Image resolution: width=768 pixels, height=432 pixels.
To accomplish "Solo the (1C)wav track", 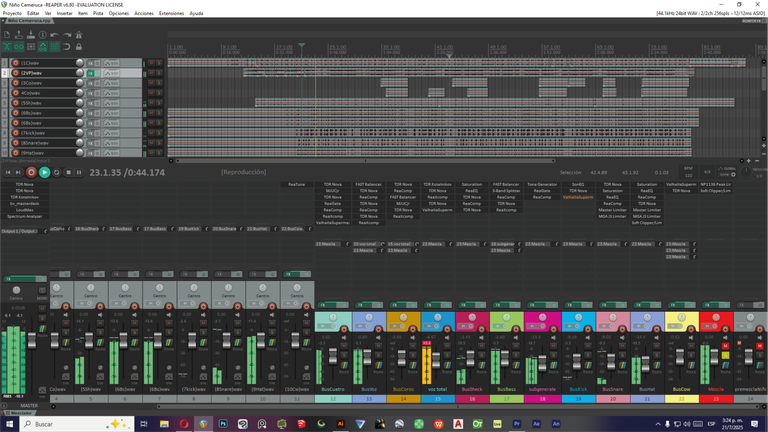I will [x=159, y=63].
